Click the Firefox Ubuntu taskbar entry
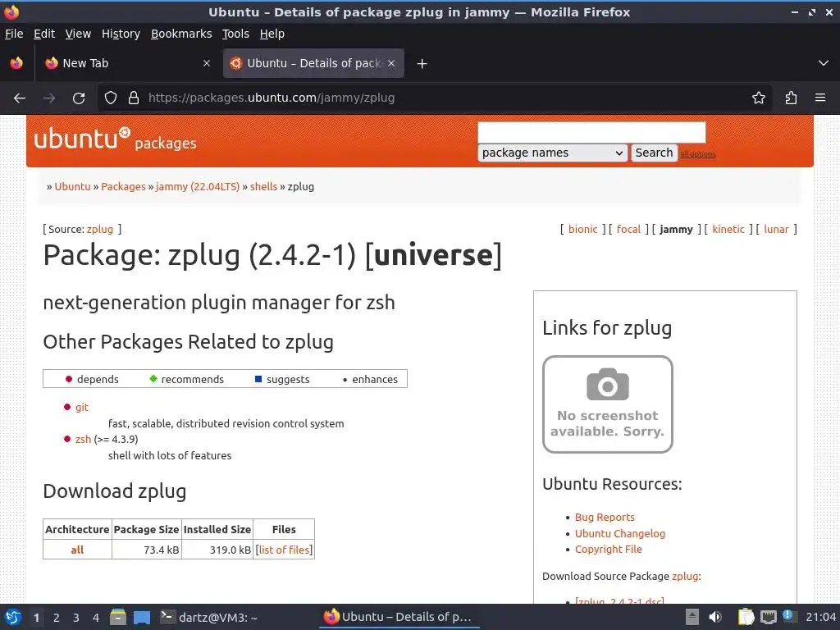 pos(399,617)
